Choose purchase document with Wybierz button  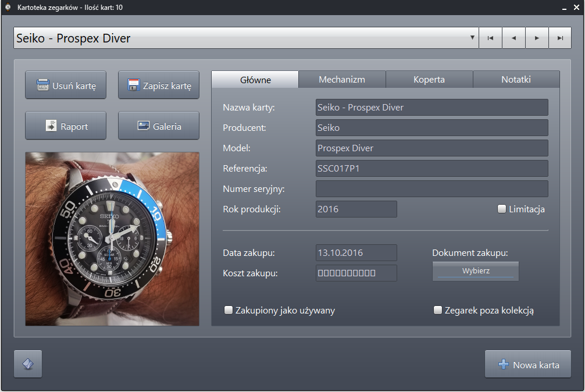pyautogui.click(x=475, y=271)
